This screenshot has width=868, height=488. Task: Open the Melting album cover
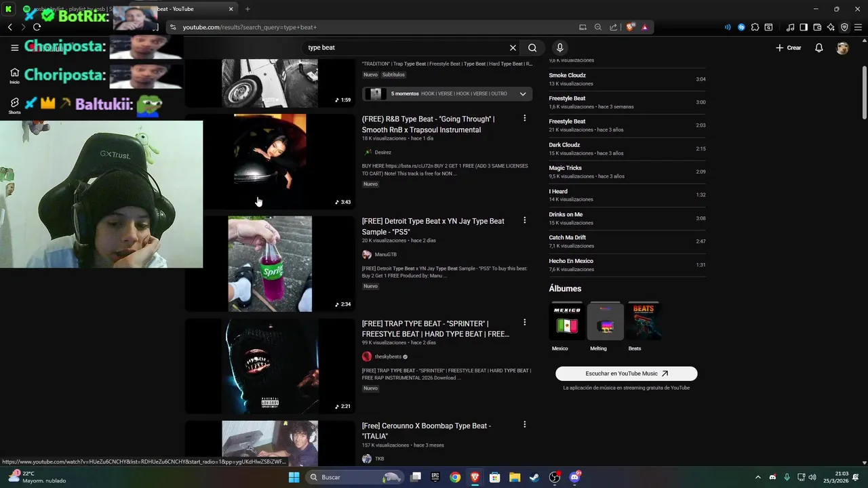pos(605,322)
